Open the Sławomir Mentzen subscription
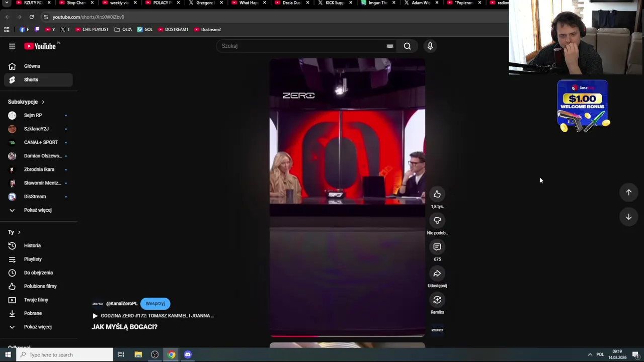The width and height of the screenshot is (644, 362). pyautogui.click(x=38, y=183)
